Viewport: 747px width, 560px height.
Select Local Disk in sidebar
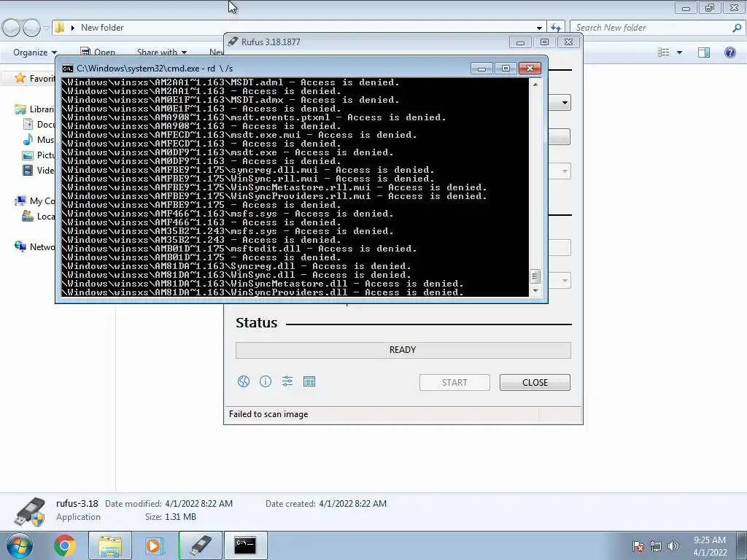pyautogui.click(x=39, y=216)
